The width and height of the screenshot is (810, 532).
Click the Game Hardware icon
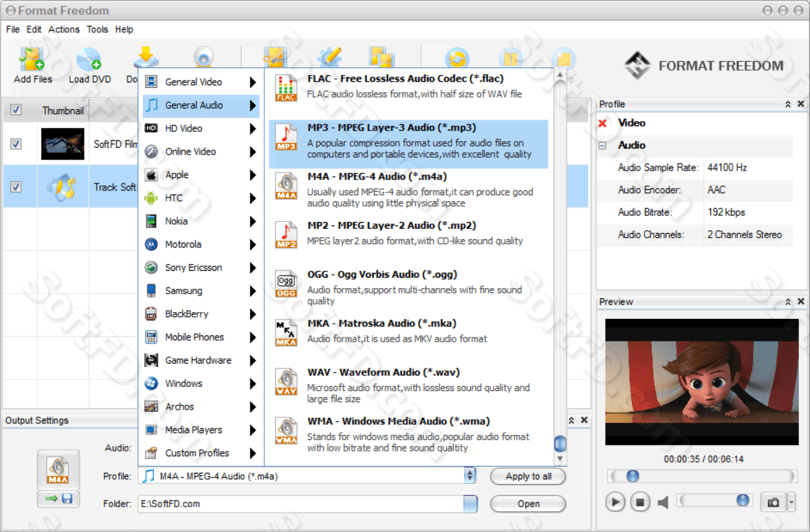tap(151, 360)
